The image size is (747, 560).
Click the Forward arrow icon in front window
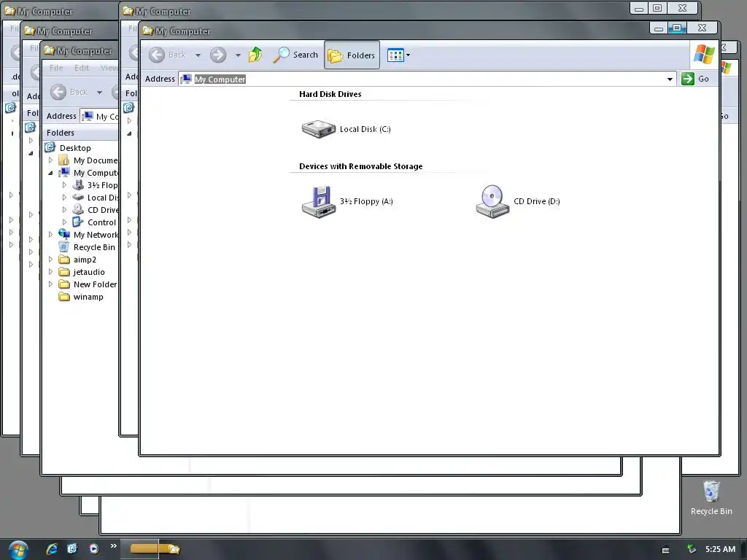218,55
